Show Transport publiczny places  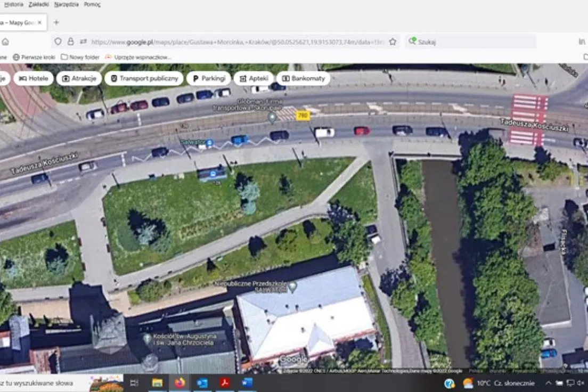point(144,78)
